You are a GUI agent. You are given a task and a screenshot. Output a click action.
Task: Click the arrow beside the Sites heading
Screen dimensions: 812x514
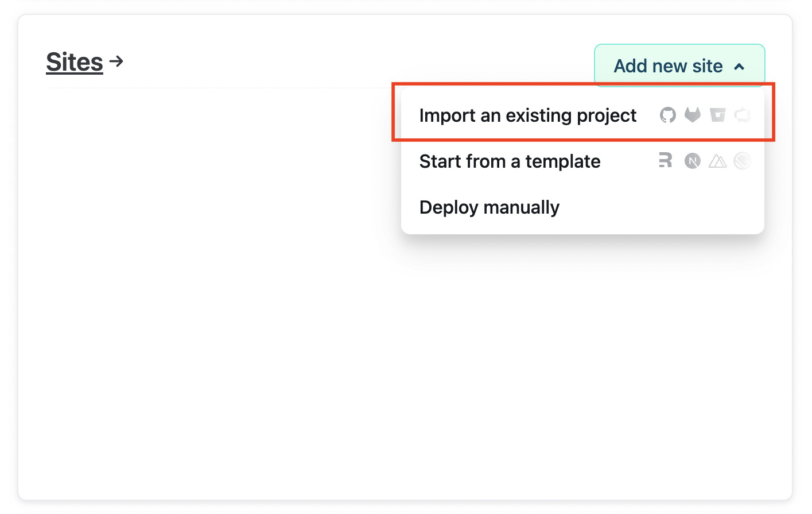[116, 61]
